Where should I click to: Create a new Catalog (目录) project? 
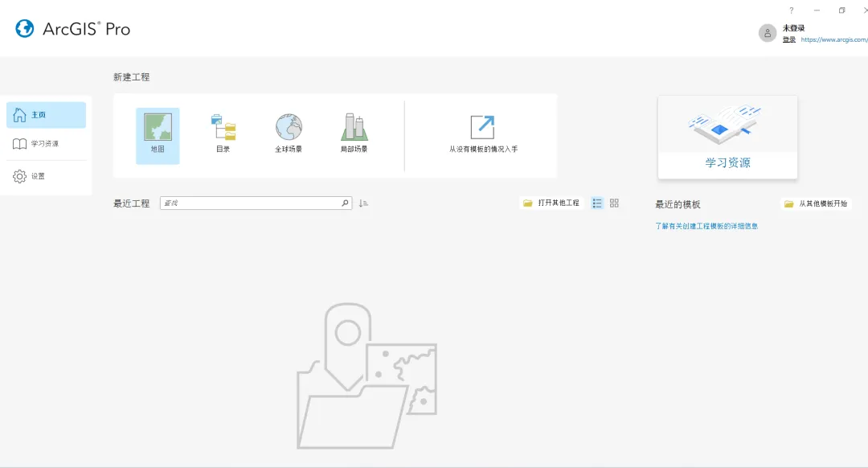click(x=223, y=133)
